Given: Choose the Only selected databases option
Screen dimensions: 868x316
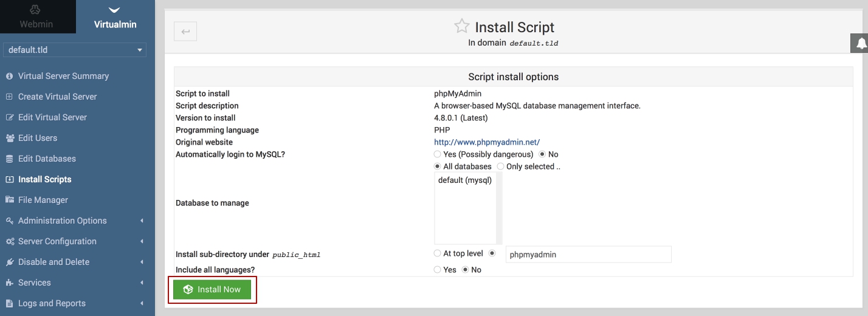Looking at the screenshot, I should pos(501,167).
